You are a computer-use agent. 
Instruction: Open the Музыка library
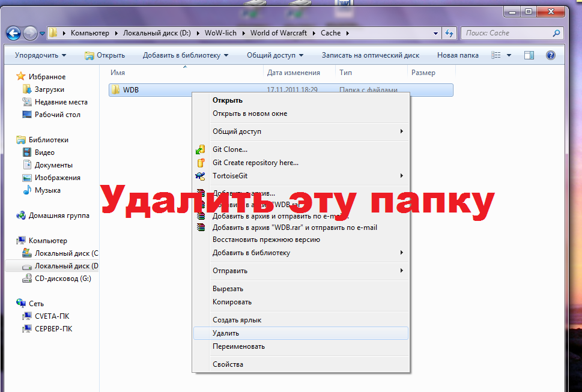(x=47, y=190)
